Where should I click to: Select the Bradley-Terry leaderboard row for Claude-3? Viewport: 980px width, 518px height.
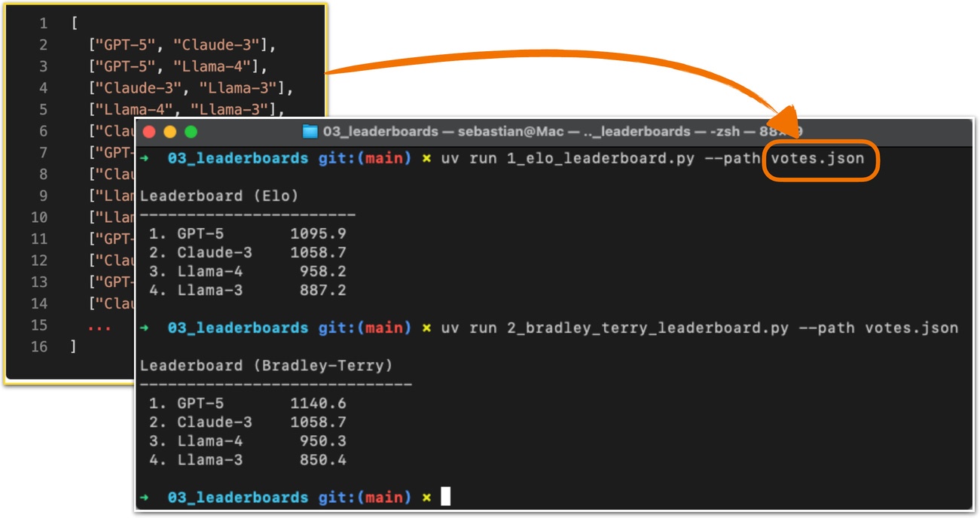tap(248, 422)
